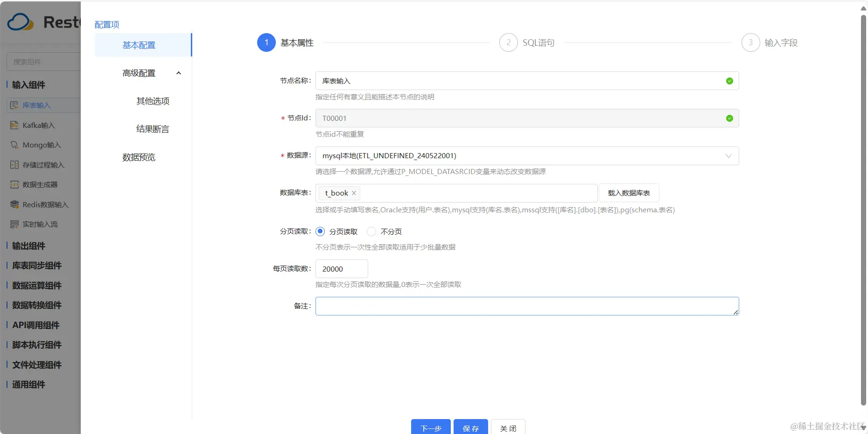This screenshot has height=434, width=868.
Task: Focus the 备注 text area
Action: tap(527, 306)
